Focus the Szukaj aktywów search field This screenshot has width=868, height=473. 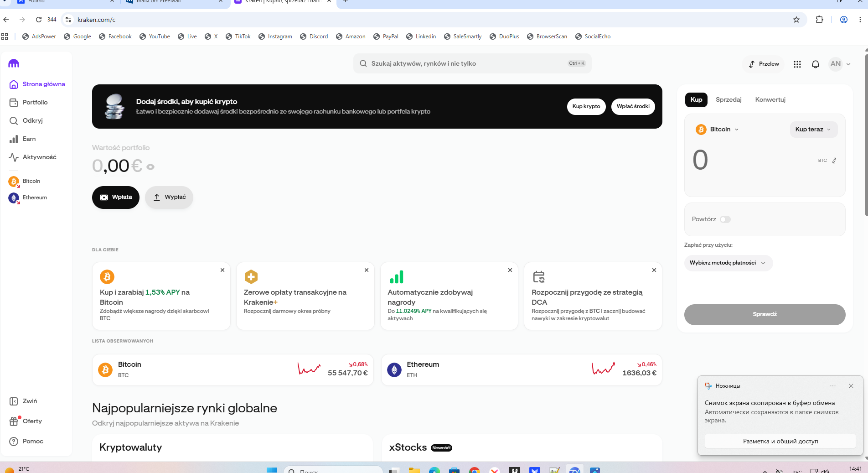click(472, 64)
